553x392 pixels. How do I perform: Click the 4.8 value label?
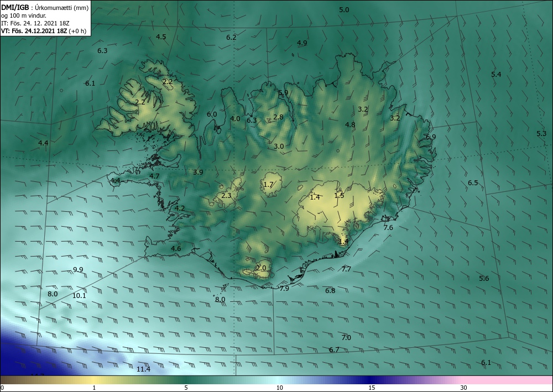pyautogui.click(x=350, y=125)
